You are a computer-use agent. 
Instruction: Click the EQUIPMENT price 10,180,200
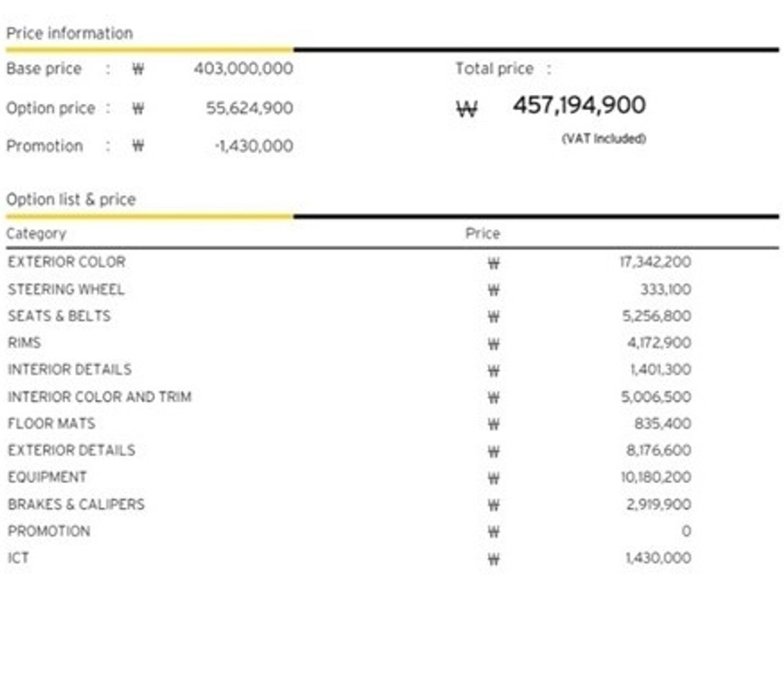pos(655,477)
